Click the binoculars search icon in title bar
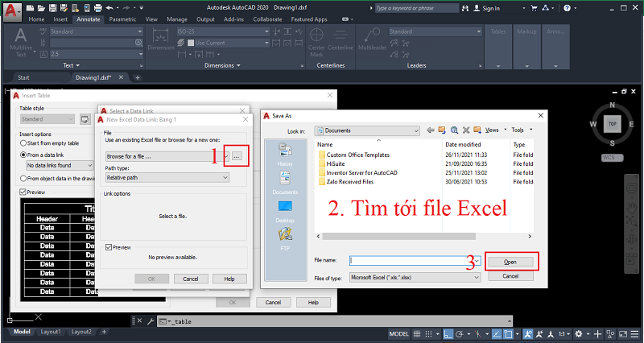Image resolution: width=644 pixels, height=343 pixels. [465, 8]
